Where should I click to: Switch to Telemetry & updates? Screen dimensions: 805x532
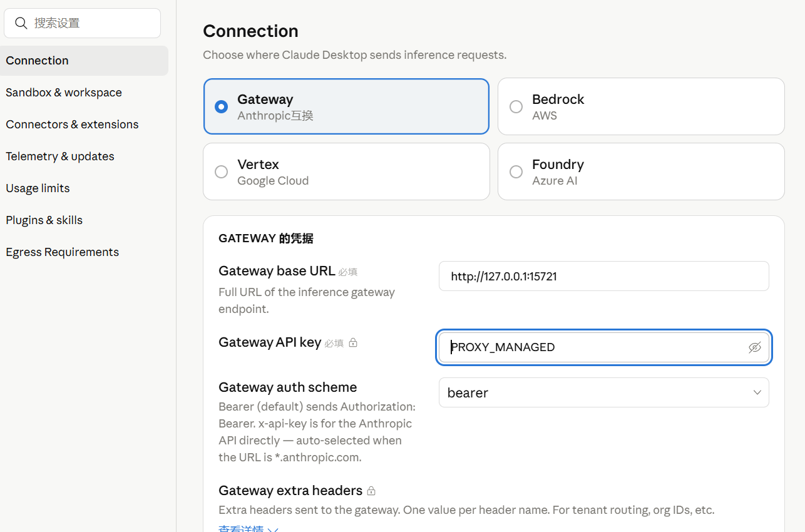tap(85, 156)
